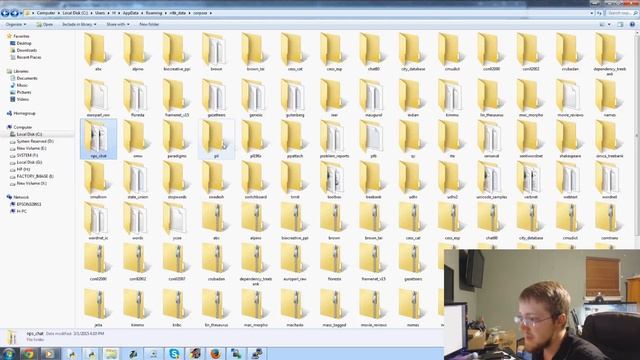The width and height of the screenshot is (640, 360).
Task: Select the inaugural folder
Action: [x=373, y=98]
